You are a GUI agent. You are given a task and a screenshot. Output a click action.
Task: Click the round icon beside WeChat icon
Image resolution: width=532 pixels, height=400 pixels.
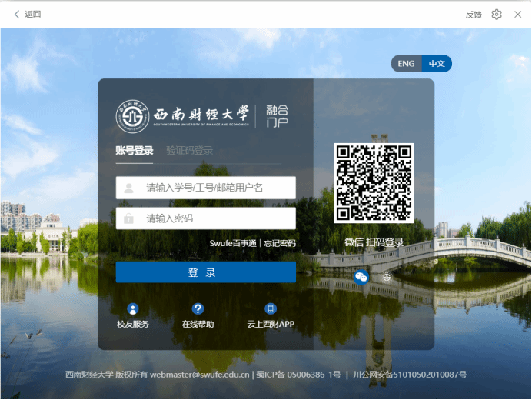click(387, 277)
